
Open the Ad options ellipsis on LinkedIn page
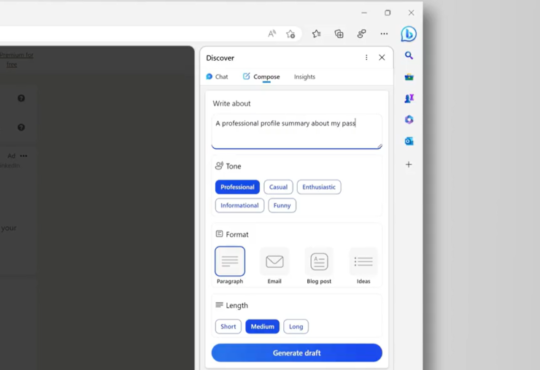coord(23,156)
